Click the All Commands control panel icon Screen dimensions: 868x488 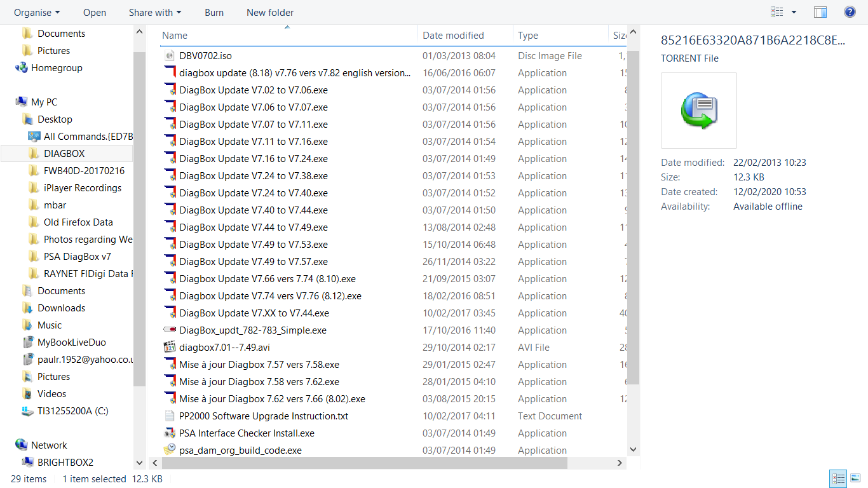click(34, 137)
